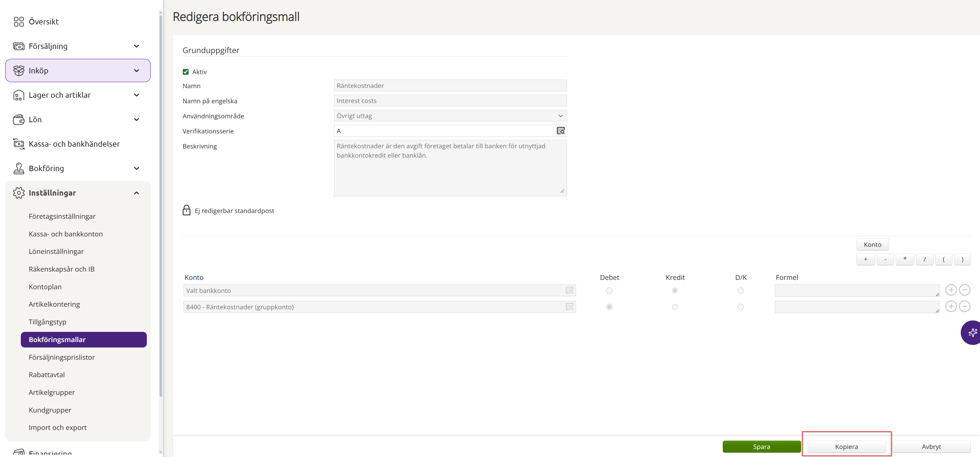Click the green Spara button

[x=761, y=446]
